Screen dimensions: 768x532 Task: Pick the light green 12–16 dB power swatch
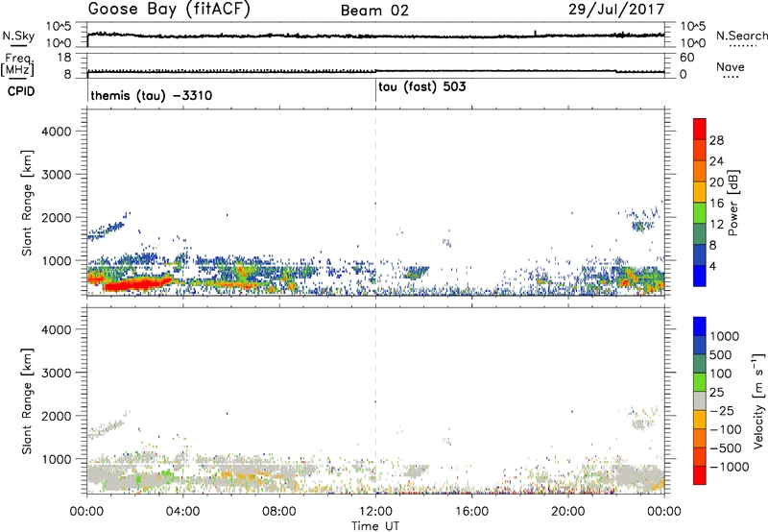click(x=700, y=213)
